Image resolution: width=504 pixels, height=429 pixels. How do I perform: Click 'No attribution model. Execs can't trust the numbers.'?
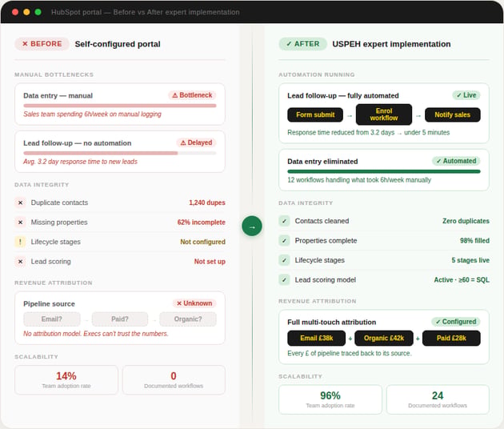click(96, 334)
